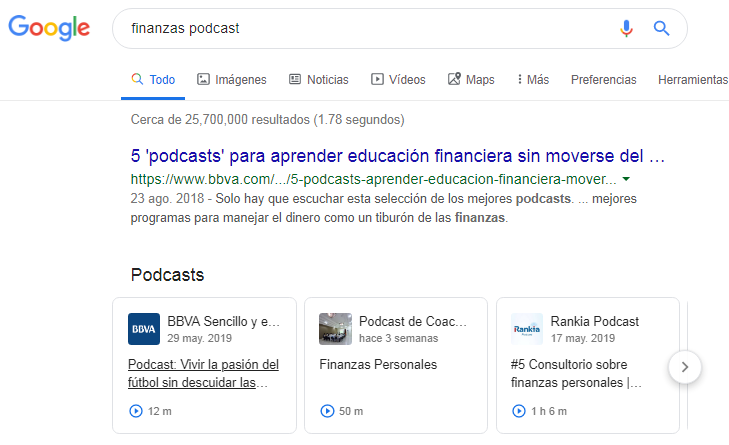Click the green bbva.com result URL
The height and width of the screenshot is (445, 729).
click(373, 179)
